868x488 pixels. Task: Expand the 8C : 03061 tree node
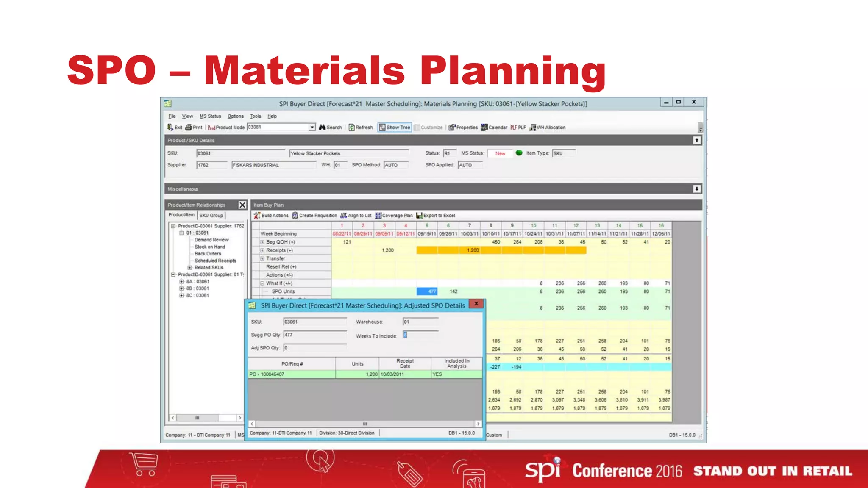[x=181, y=296]
